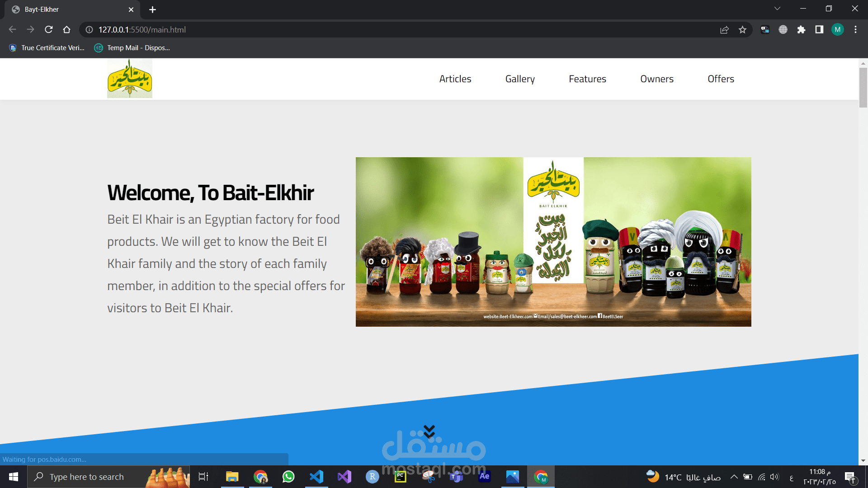Open the notification center
Screen dimensions: 868x488
click(x=850, y=477)
